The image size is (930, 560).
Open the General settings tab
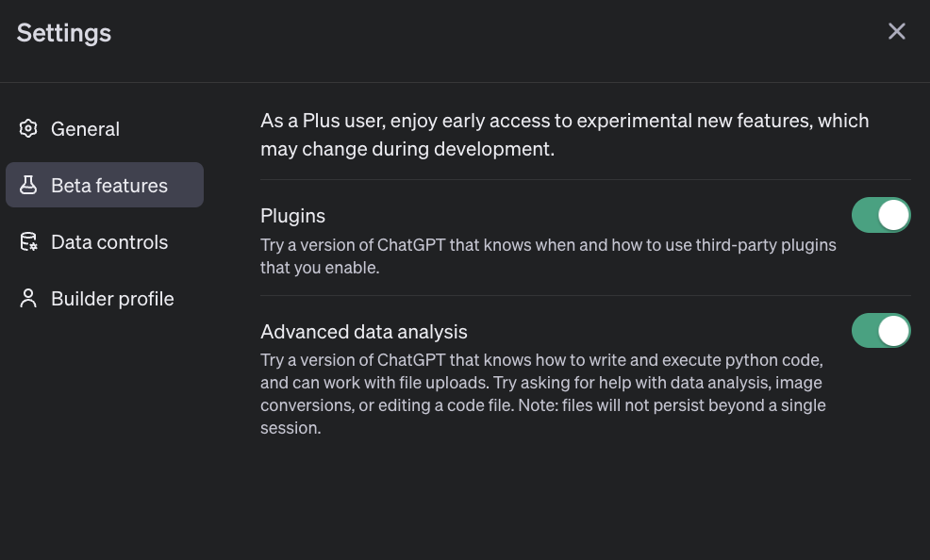click(x=85, y=129)
